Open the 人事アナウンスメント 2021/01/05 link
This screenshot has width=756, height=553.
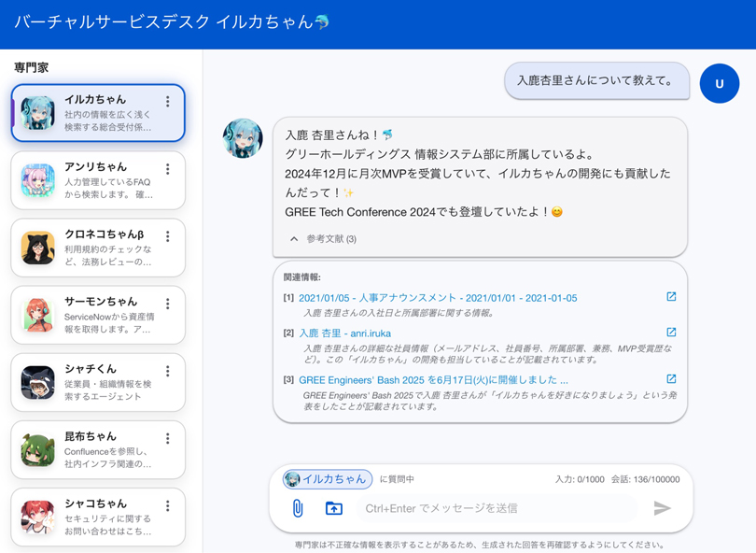(438, 298)
